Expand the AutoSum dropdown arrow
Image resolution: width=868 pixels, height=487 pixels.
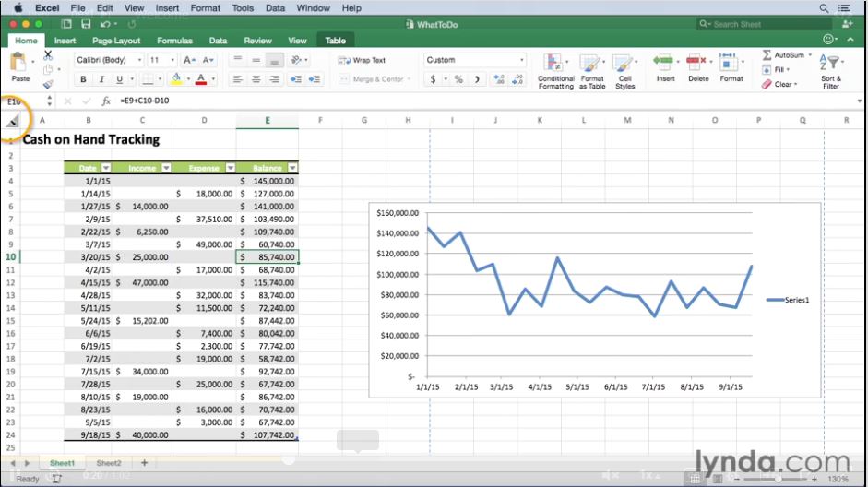tap(810, 54)
